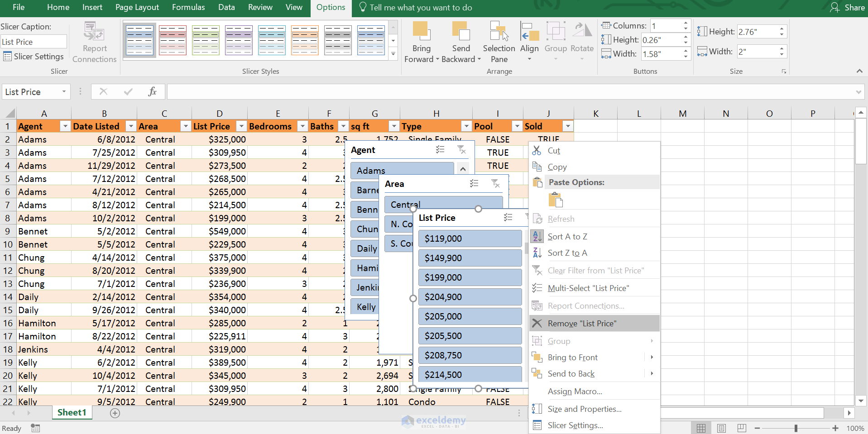Open the Agent column filter dropdown
This screenshot has height=434, width=868.
65,126
